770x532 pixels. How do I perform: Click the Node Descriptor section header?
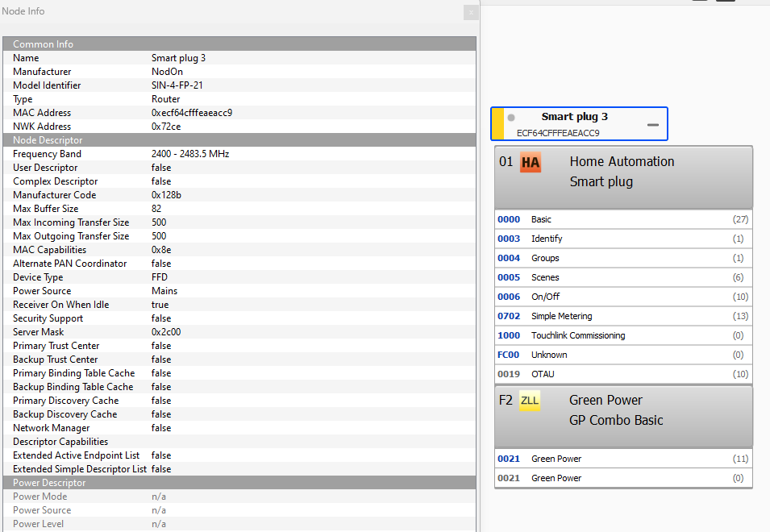(x=239, y=140)
